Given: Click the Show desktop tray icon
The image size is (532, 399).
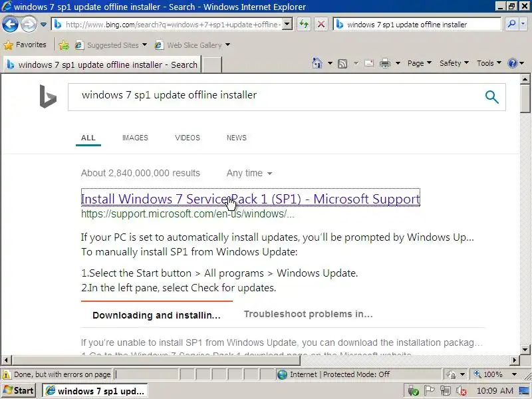Looking at the screenshot, I should point(524,391).
